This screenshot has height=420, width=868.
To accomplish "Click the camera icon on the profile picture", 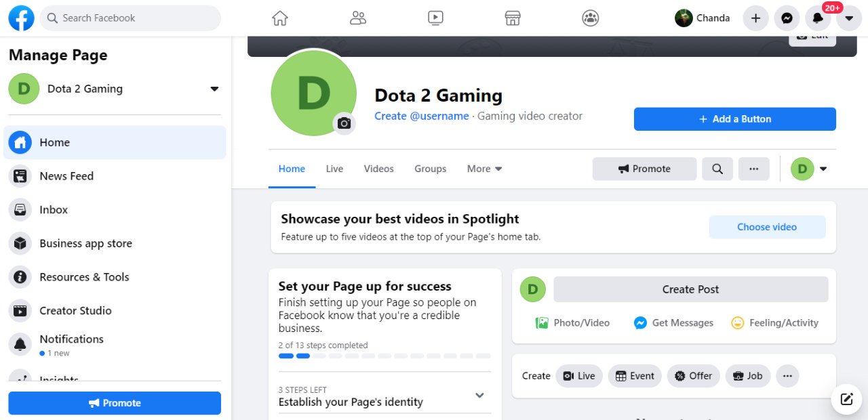I will pyautogui.click(x=344, y=123).
